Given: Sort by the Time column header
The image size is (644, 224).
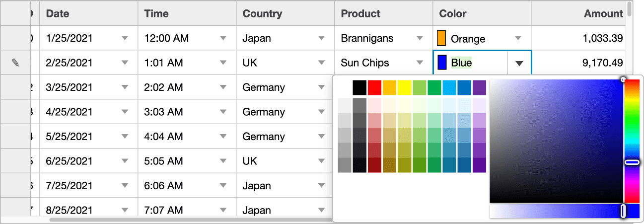Looking at the screenshot, I should pyautogui.click(x=187, y=13).
